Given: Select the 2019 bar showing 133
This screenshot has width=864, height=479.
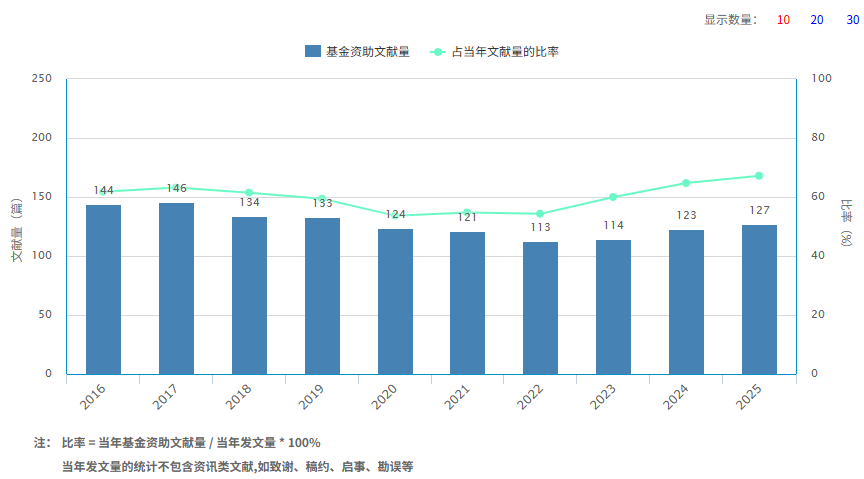Looking at the screenshot, I should (x=322, y=296).
